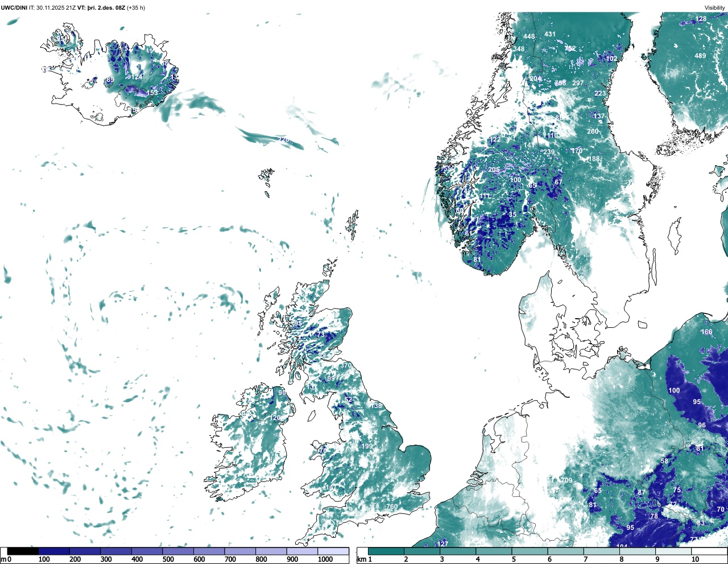Click the '709' value over Germany
The image size is (728, 564).
pos(566,480)
